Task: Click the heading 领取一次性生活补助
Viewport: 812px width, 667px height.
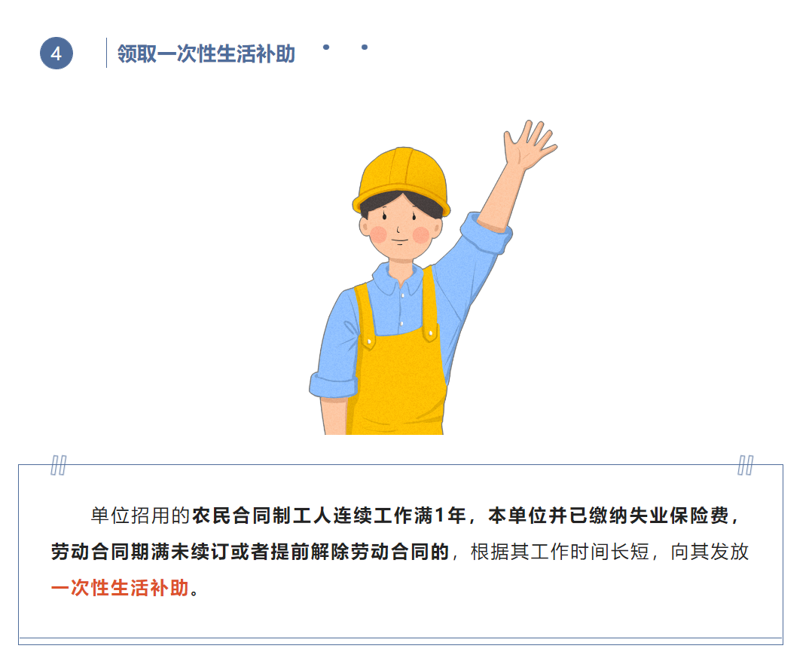Action: click(x=206, y=54)
